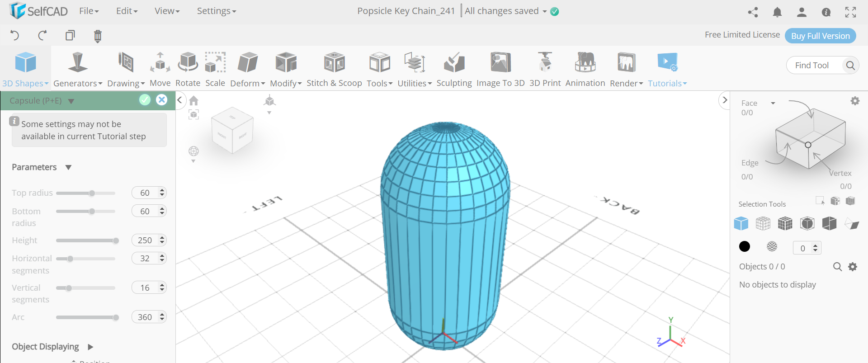Click the Find Tool search button
Viewport: 868px width, 363px height.
850,66
